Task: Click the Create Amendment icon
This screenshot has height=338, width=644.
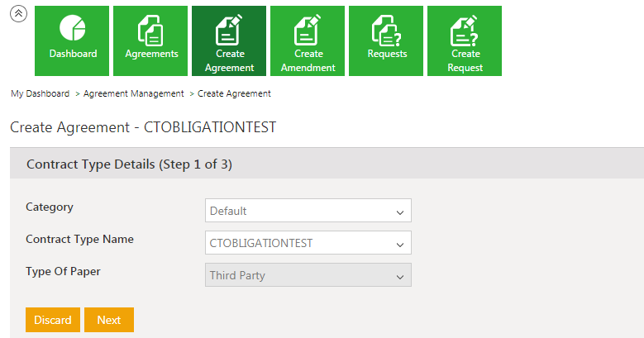Action: point(308,30)
